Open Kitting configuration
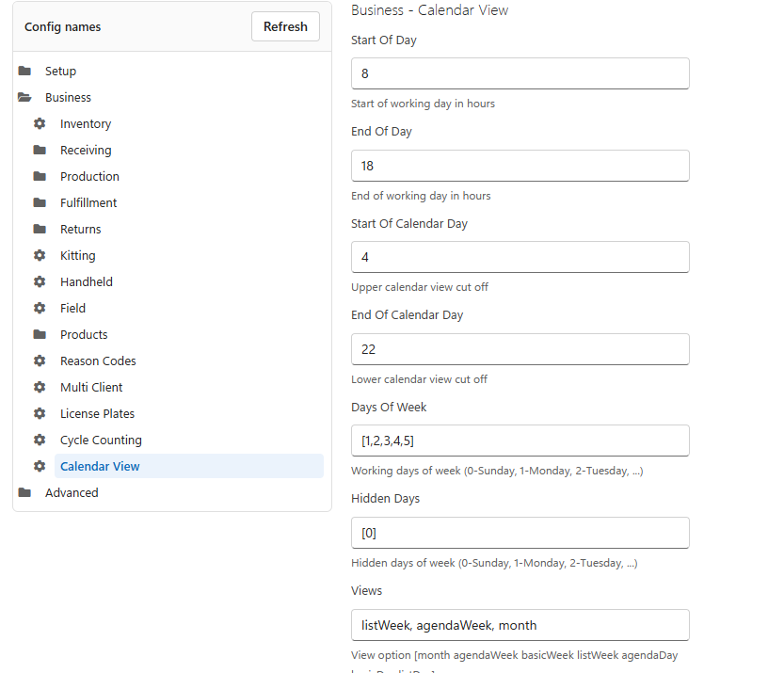The image size is (784, 673). [77, 255]
